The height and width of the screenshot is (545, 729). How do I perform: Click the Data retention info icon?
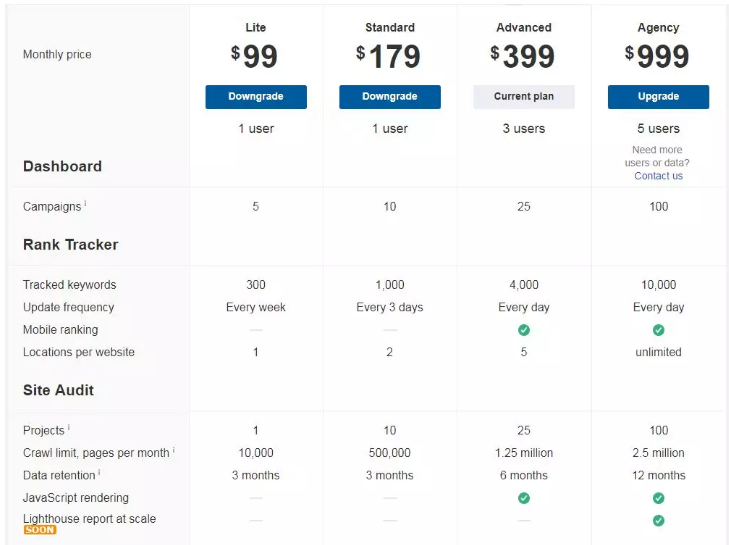click(99, 472)
